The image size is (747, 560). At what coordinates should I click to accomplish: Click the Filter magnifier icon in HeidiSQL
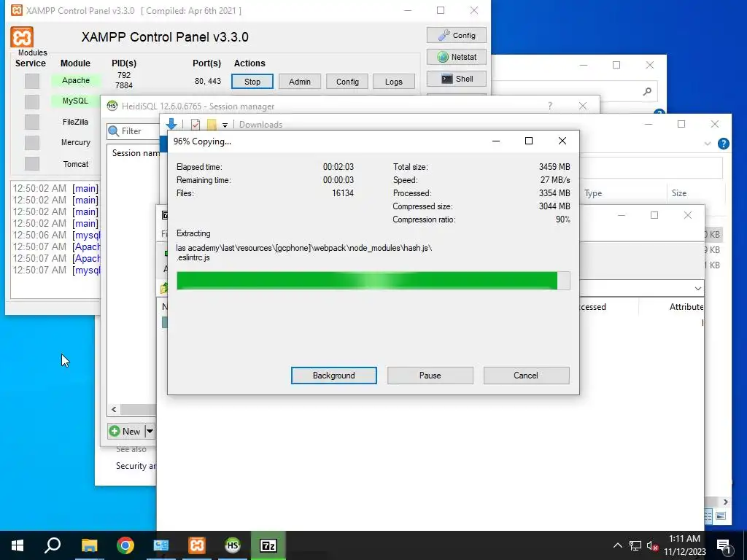[x=113, y=131]
